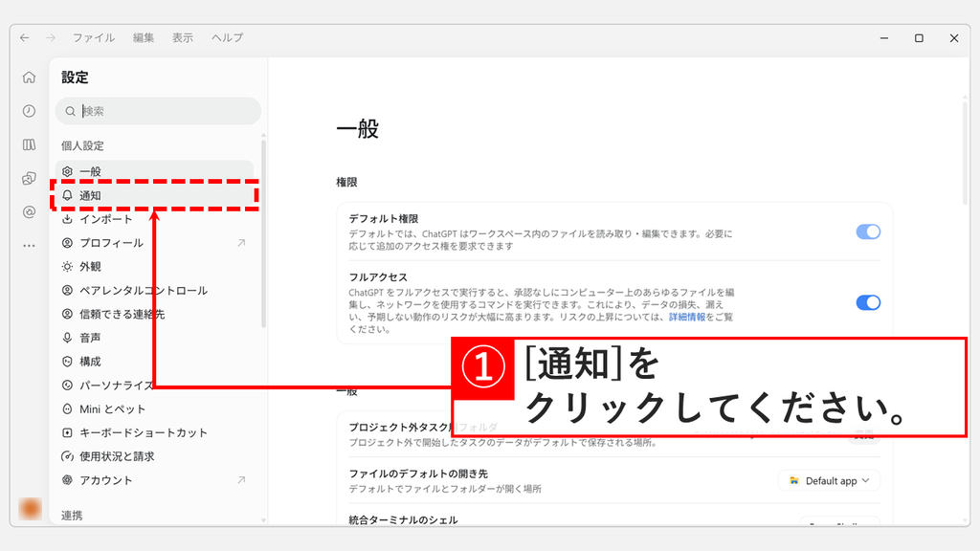The image size is (980, 551).
Task: Open the Default app dropdown
Action: [829, 481]
